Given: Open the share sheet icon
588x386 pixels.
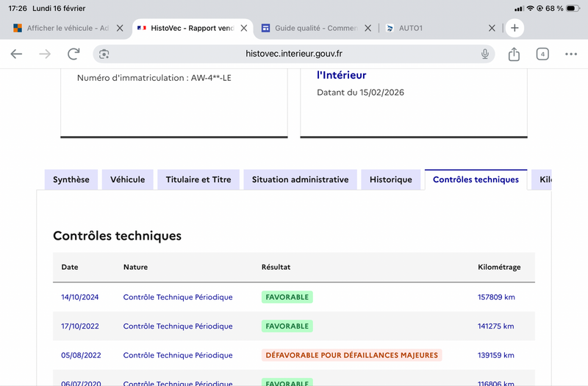Looking at the screenshot, I should (x=514, y=54).
